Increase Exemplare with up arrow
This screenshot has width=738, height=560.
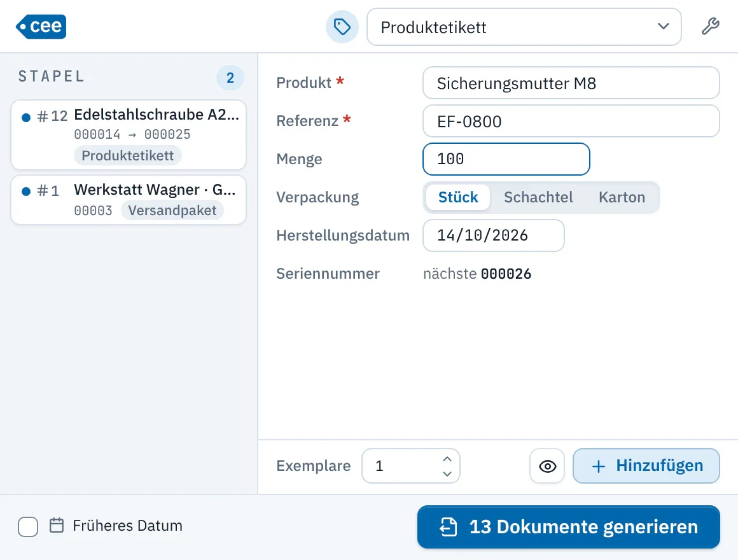point(447,459)
